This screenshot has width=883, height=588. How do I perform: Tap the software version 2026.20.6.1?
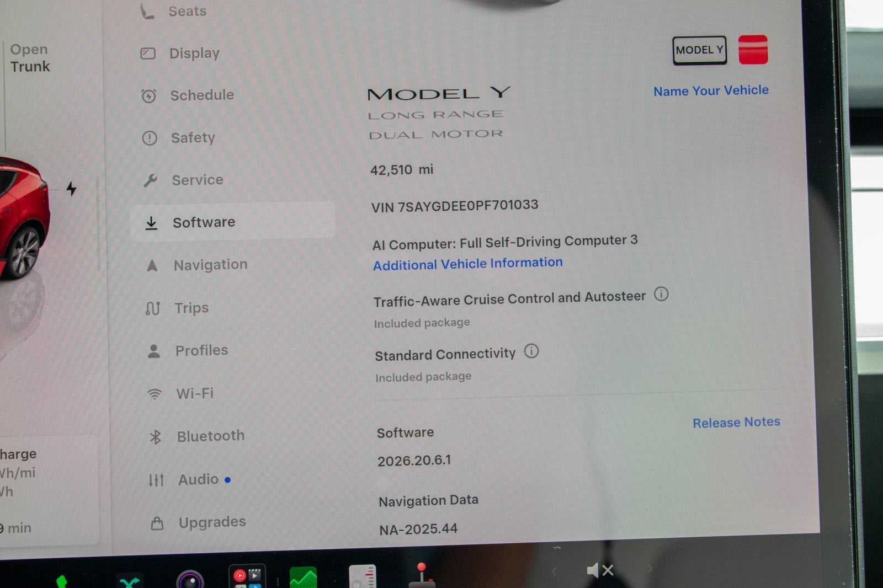414,460
